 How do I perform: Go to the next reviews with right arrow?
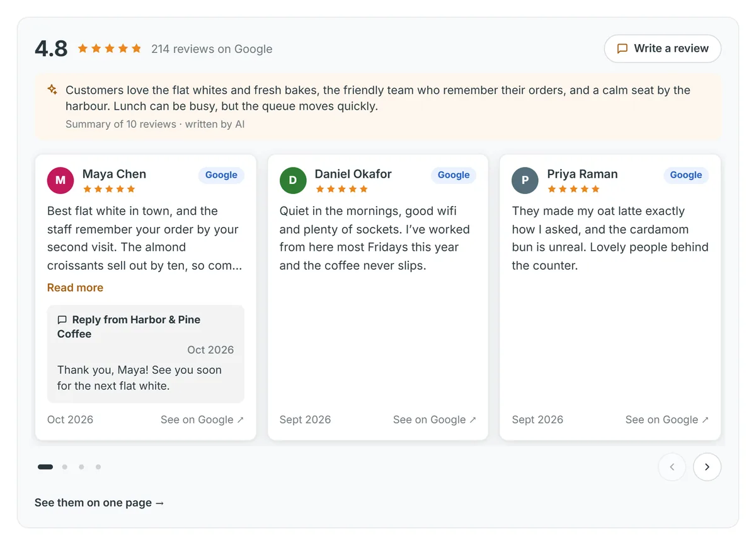point(707,467)
